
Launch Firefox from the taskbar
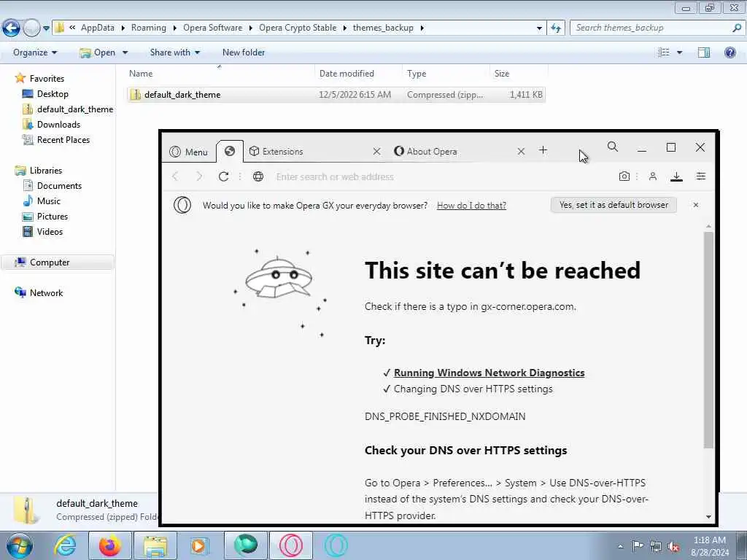tap(109, 545)
